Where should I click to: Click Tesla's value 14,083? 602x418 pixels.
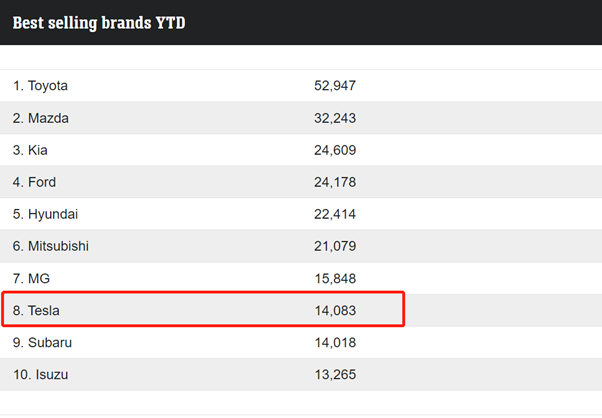335,311
